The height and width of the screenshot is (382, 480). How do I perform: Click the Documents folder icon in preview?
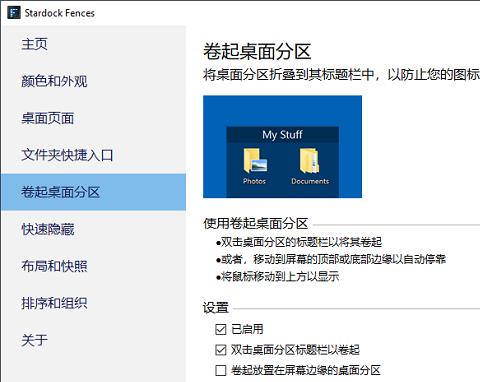[309, 161]
